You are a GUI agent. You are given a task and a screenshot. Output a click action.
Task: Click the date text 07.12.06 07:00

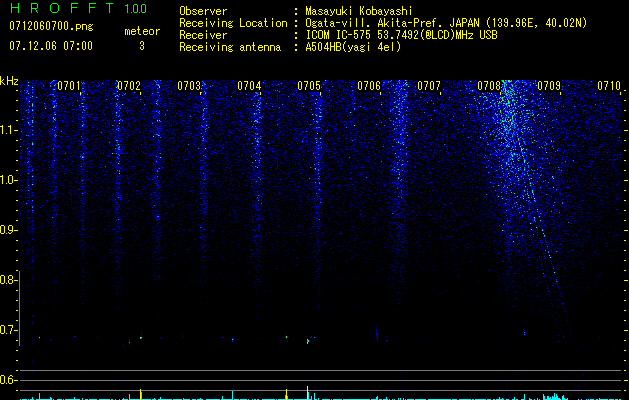51,46
